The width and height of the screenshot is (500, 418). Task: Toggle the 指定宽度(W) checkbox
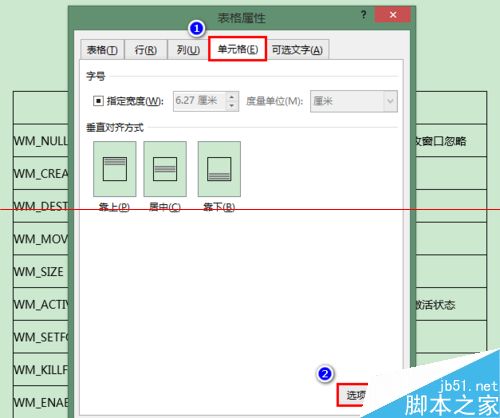click(98, 101)
